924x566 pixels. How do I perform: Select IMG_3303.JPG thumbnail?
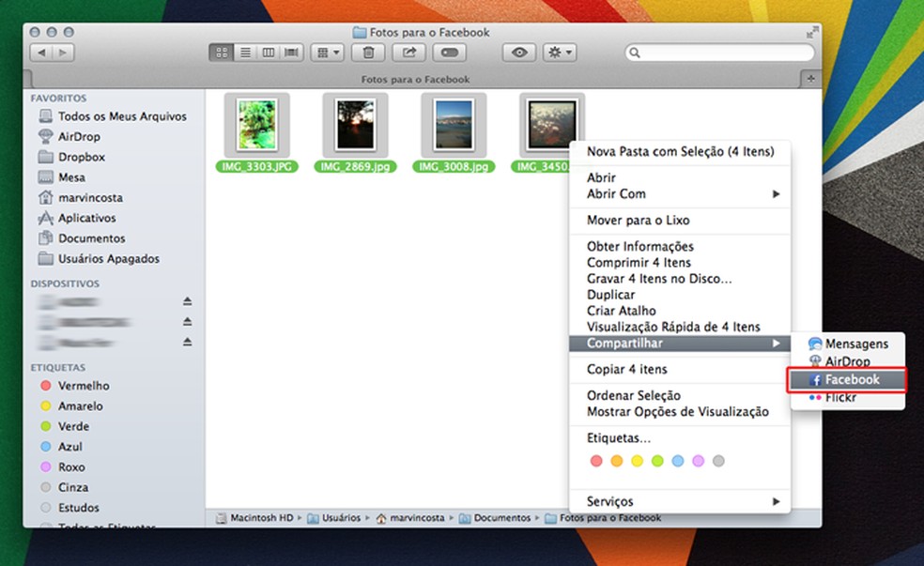pyautogui.click(x=256, y=124)
